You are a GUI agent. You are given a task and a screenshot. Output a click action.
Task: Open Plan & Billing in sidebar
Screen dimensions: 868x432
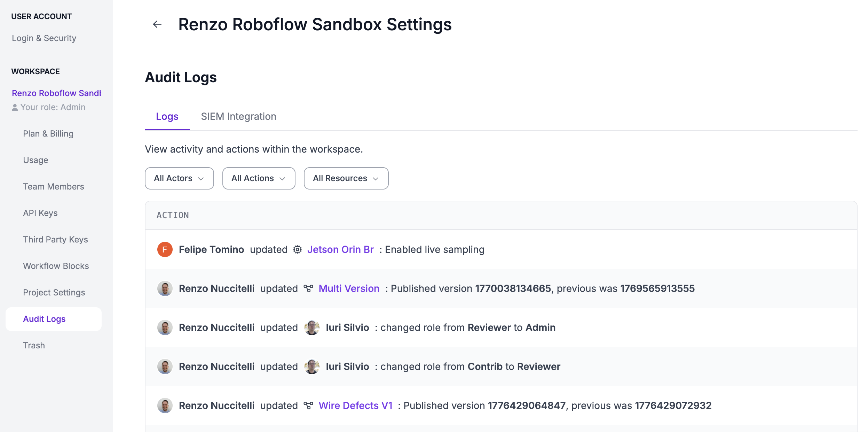coord(48,134)
